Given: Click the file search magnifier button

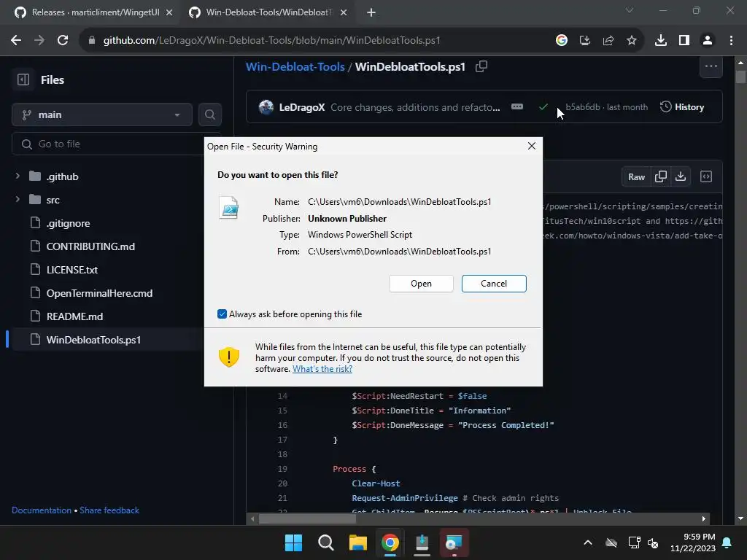Looking at the screenshot, I should click(x=210, y=114).
